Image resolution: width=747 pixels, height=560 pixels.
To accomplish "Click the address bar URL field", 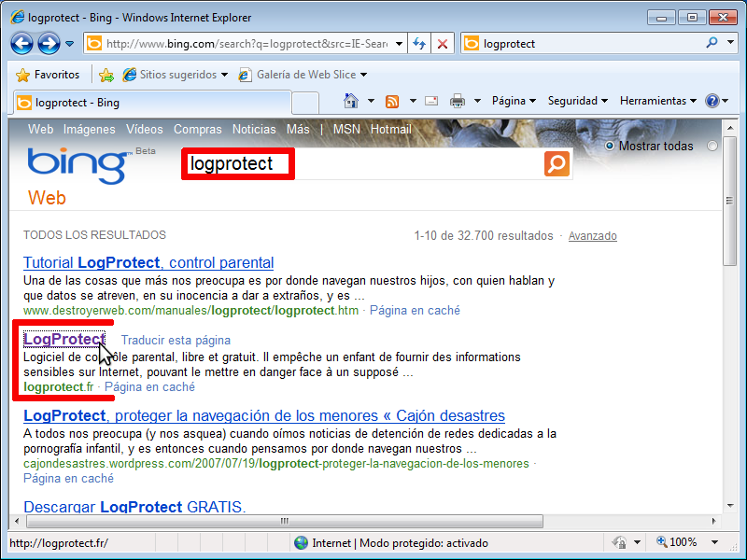I will (247, 44).
